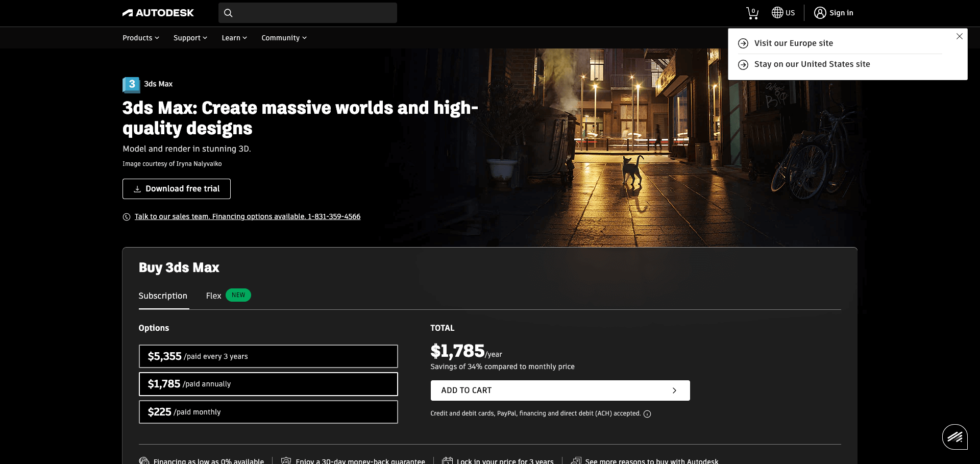Click the search magnifier icon

[228, 13]
